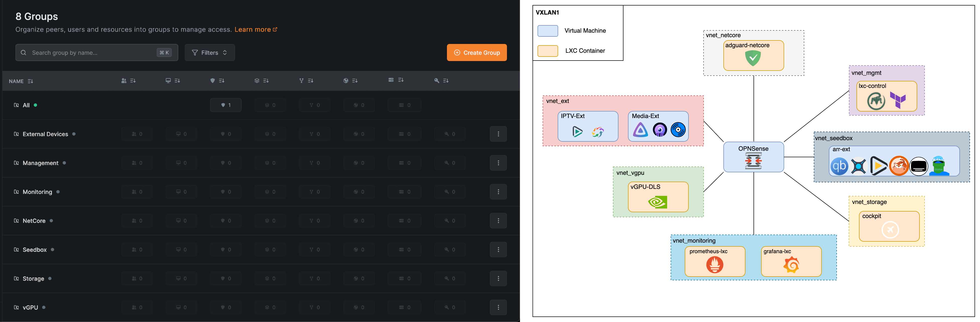Sort by the routes fork column icon
This screenshot has width=980, height=322.
pos(306,81)
